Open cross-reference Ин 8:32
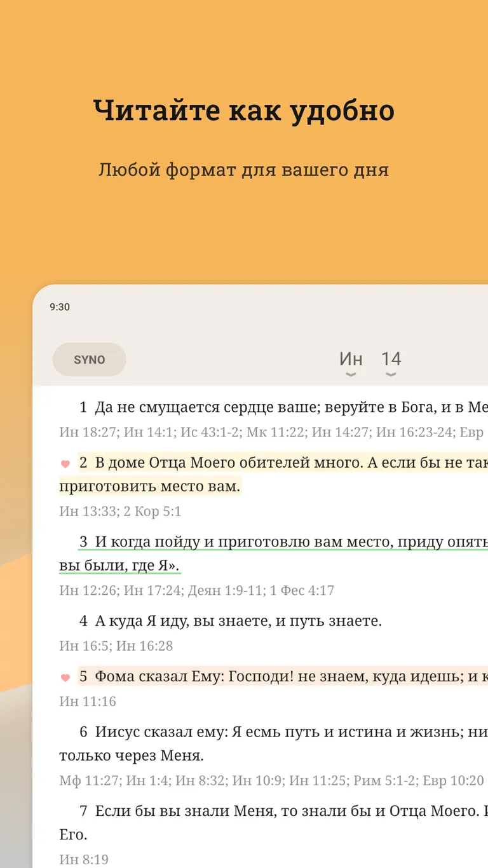Viewport: 488px width, 868px height. pyautogui.click(x=201, y=780)
